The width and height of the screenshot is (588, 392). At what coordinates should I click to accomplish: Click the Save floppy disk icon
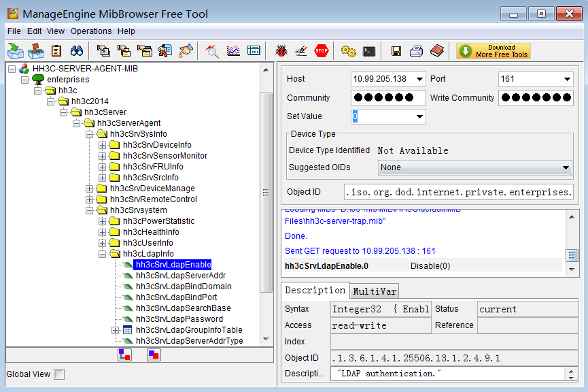pos(396,51)
